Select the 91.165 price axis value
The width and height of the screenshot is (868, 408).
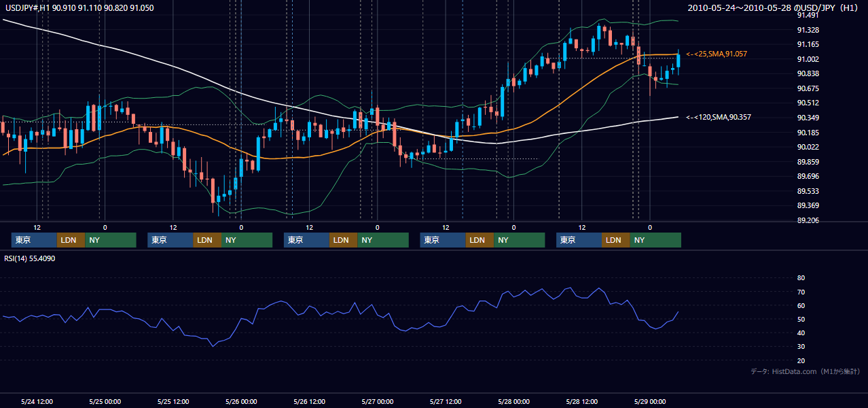click(808, 45)
